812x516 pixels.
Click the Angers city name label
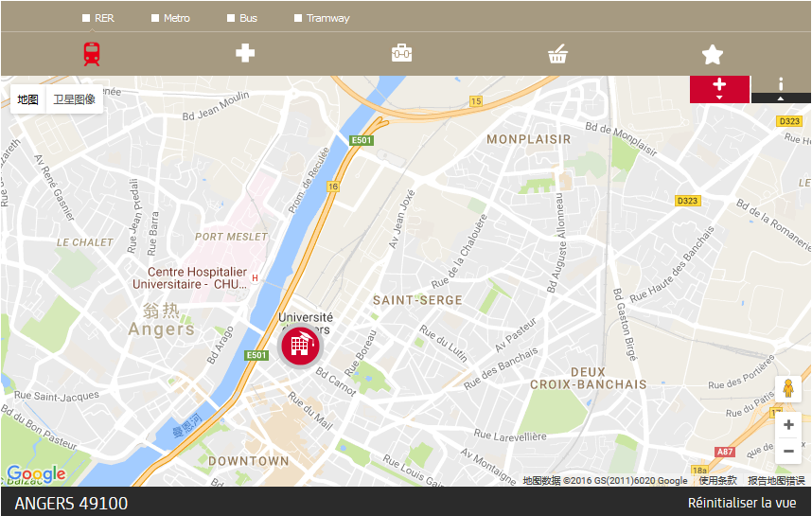coord(162,329)
